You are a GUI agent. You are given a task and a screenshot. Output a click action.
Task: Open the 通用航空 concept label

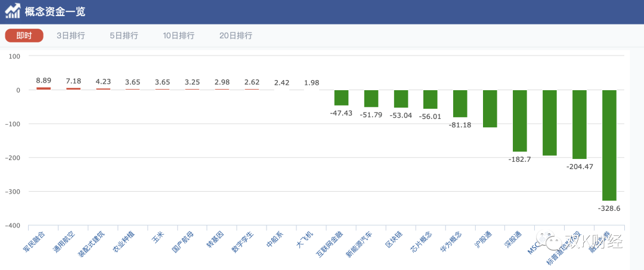point(64,242)
